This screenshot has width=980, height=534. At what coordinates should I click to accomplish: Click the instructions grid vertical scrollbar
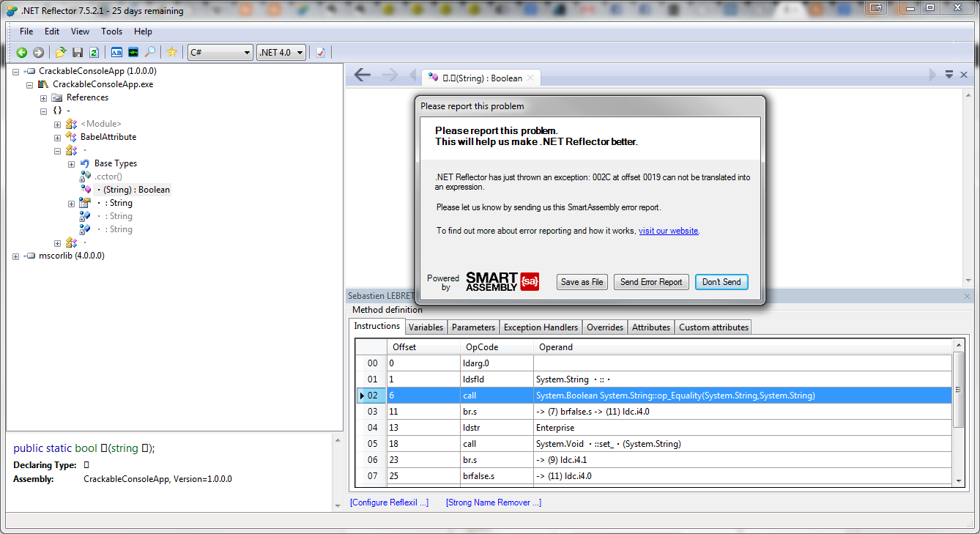(x=958, y=412)
